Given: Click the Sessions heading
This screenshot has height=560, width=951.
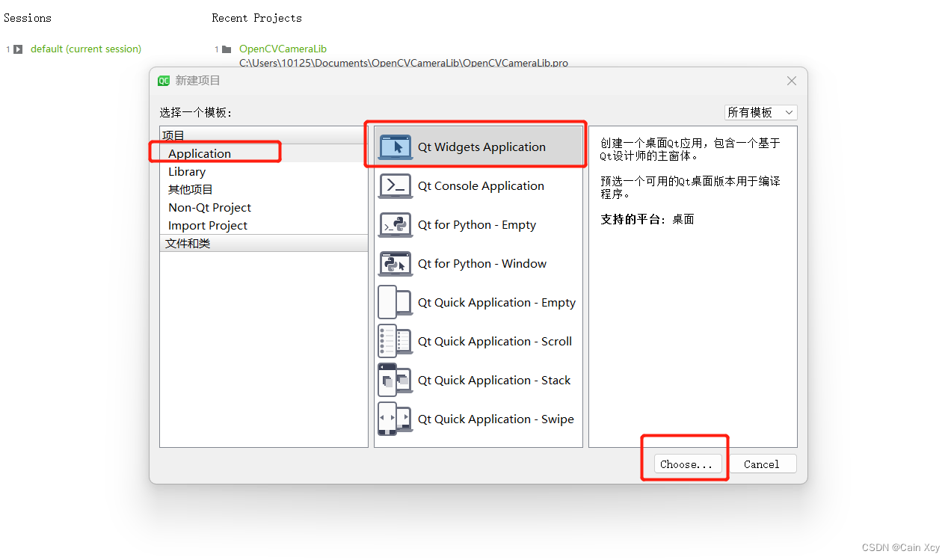Looking at the screenshot, I should point(28,18).
